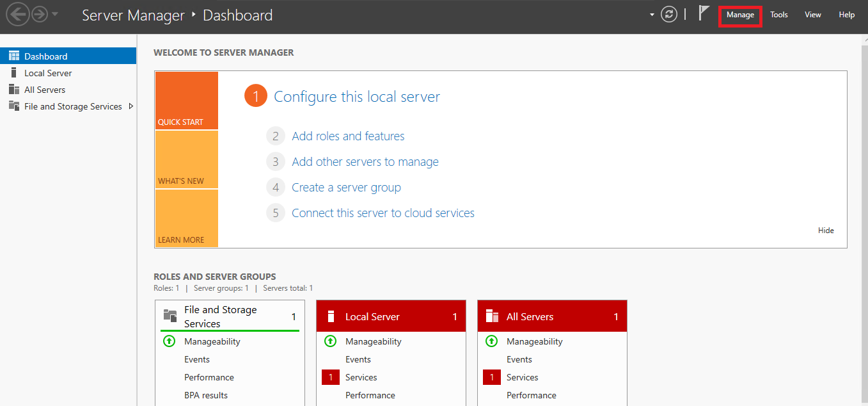The width and height of the screenshot is (868, 406).
Task: Open BPA results for File and Storage Services
Action: 205,395
